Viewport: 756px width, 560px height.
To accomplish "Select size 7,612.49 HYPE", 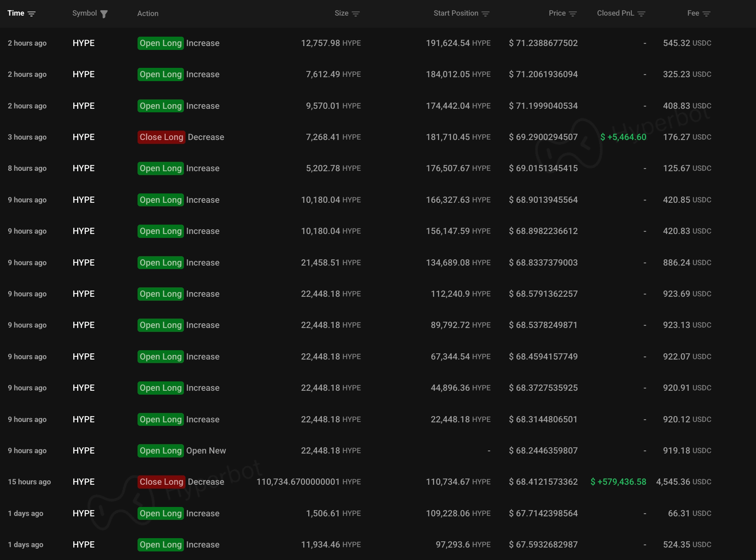I will (x=333, y=74).
